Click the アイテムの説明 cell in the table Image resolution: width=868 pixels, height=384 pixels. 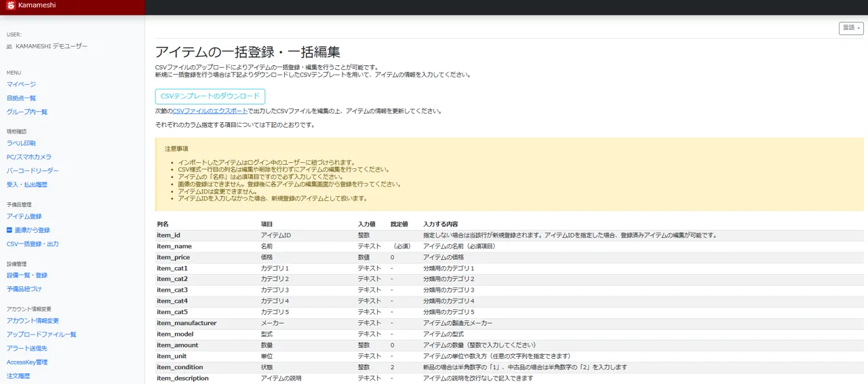pos(281,378)
